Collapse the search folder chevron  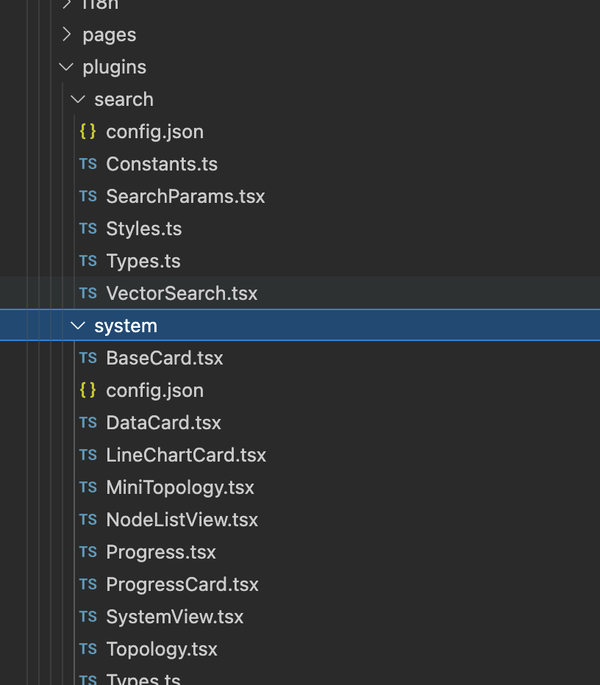tap(79, 100)
